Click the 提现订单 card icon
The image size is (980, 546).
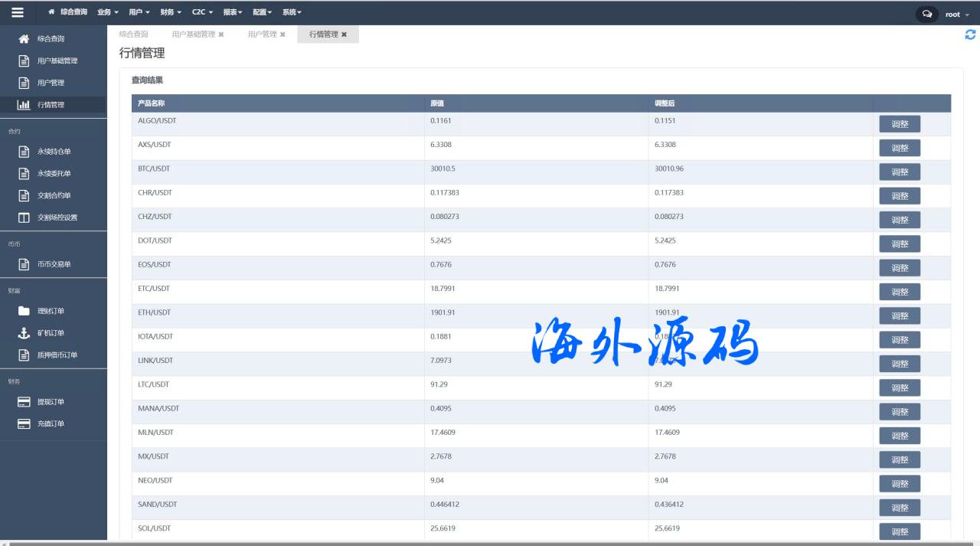pyautogui.click(x=24, y=402)
